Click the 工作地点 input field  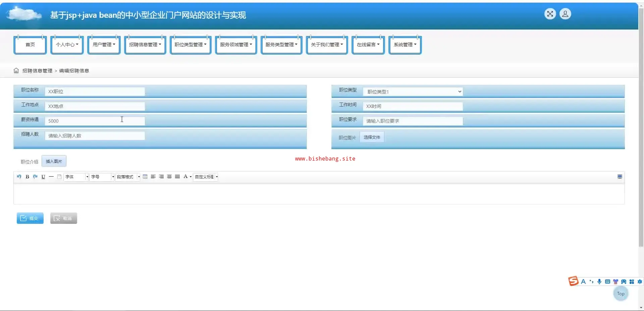click(95, 106)
